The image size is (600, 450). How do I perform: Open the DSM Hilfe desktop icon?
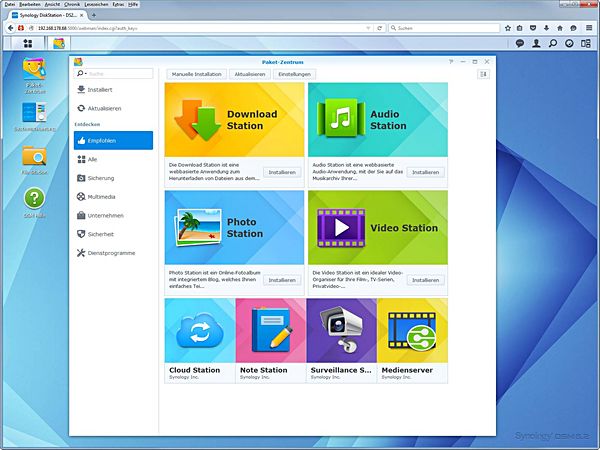click(34, 203)
